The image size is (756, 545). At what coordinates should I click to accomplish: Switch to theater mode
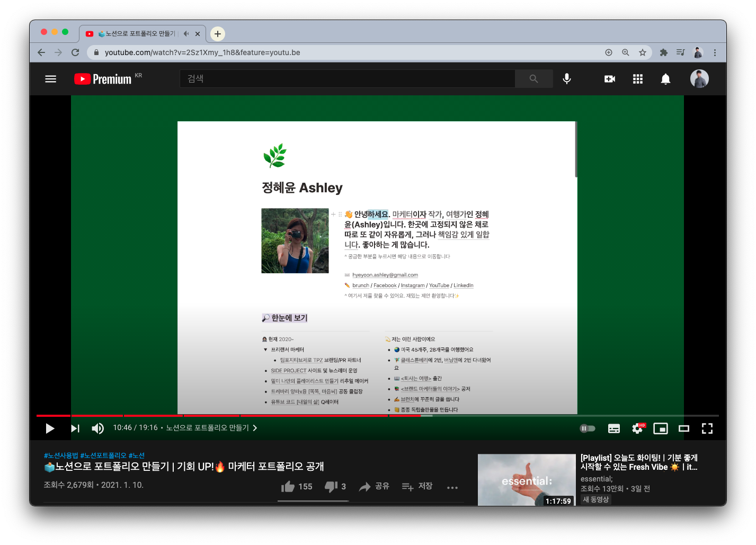684,428
